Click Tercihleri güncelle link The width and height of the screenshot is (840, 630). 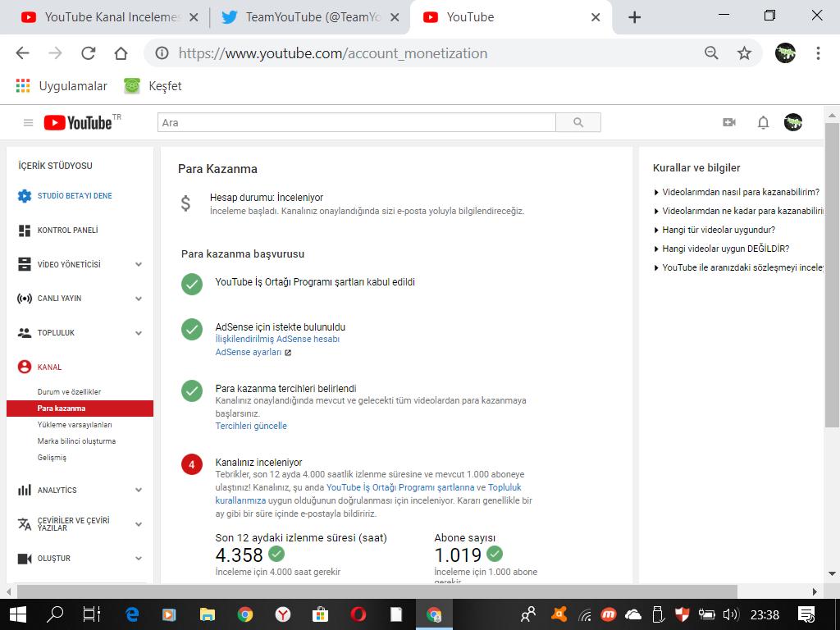[x=251, y=426]
